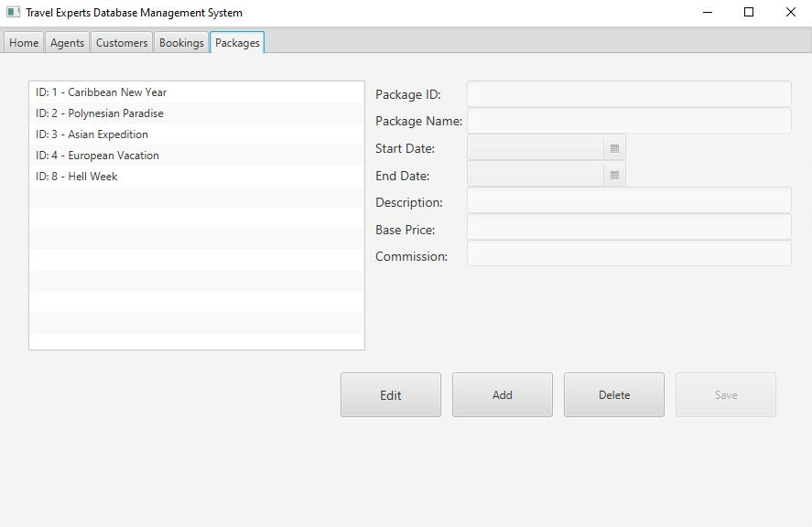812x527 pixels.
Task: Pick the Asian Expedition package
Action: pyautogui.click(x=92, y=134)
